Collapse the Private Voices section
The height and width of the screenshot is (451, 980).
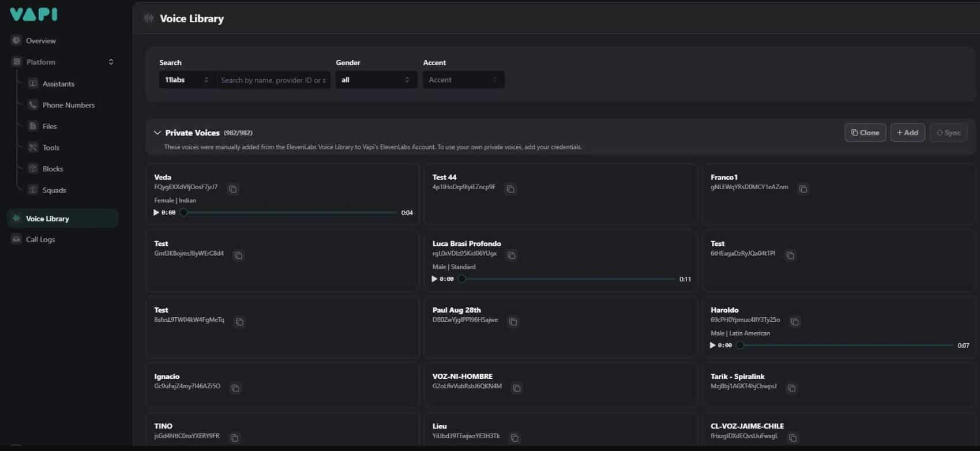[157, 133]
